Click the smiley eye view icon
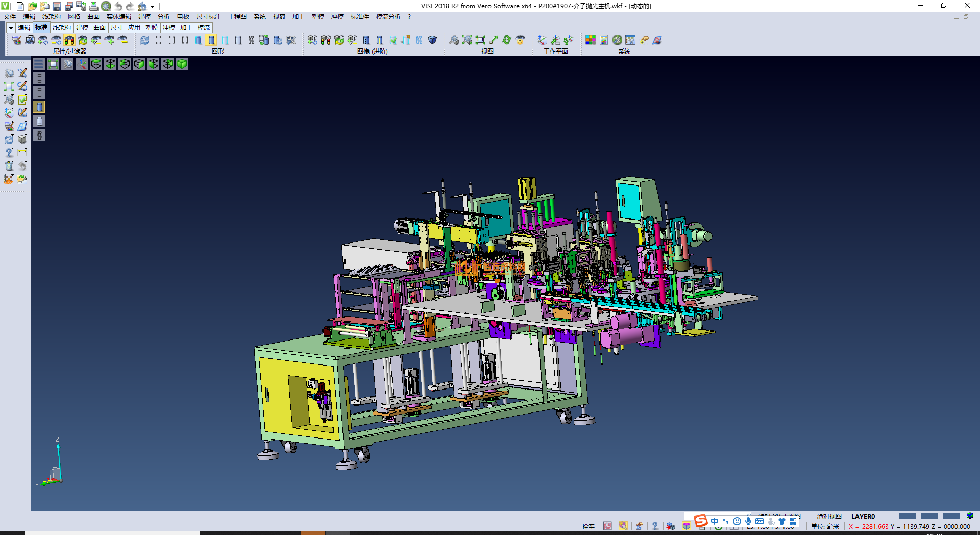Image resolution: width=980 pixels, height=535 pixels. click(520, 40)
